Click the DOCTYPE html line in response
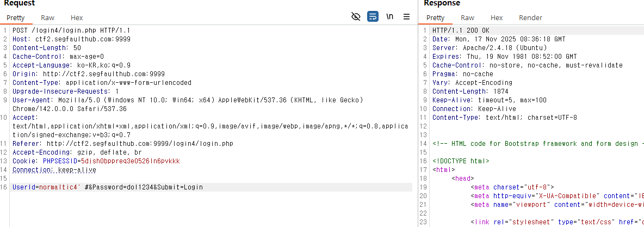Viewport: 644px width, 227px height. [x=461, y=161]
